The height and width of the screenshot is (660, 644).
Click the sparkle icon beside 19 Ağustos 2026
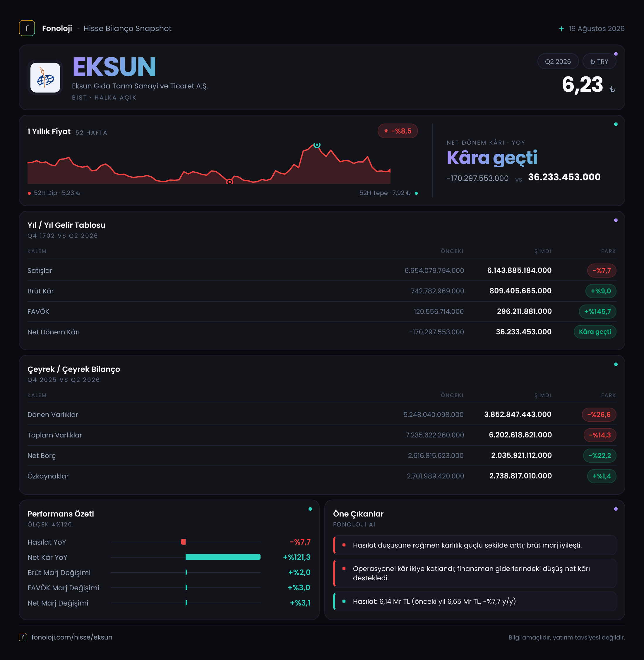(x=561, y=29)
